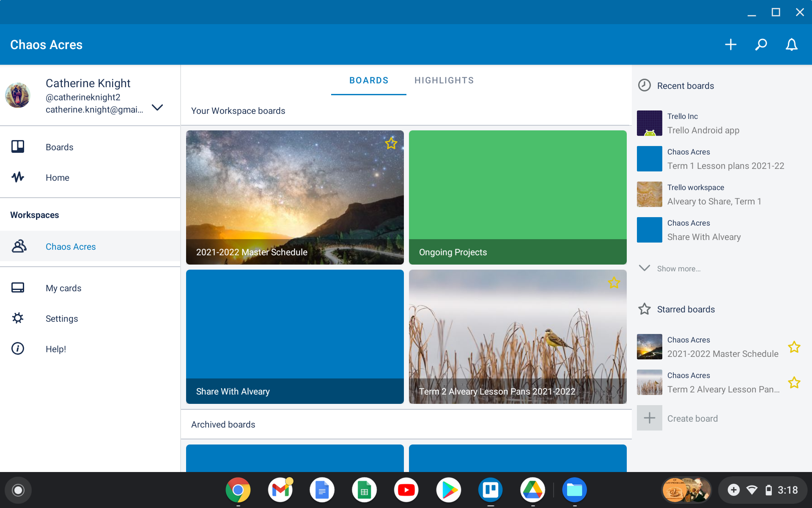812x508 pixels.
Task: Open the 2021-2022 Master Schedule board tile
Action: pyautogui.click(x=295, y=197)
